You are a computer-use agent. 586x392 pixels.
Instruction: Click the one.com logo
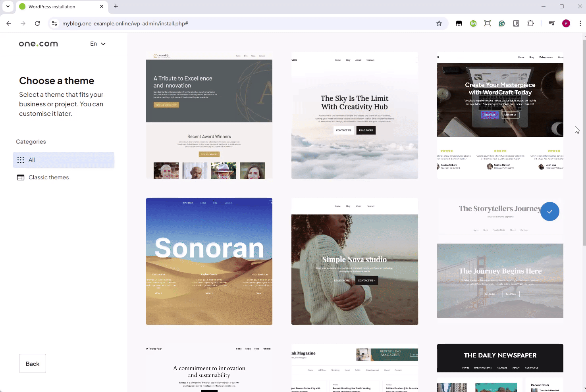click(x=38, y=44)
